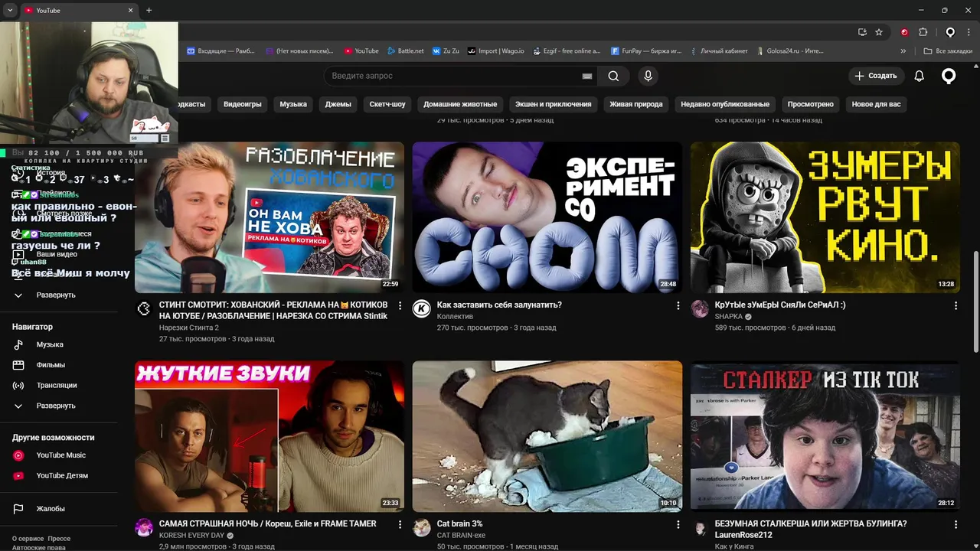Open the on-screen keyboard icon in search box
Screen dimensions: 980x551
[x=587, y=76]
